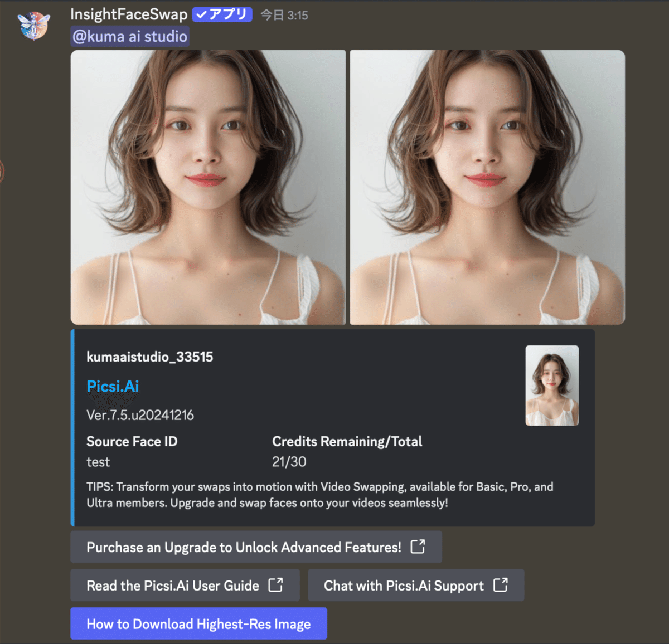Click the InsightFaceSwap bot avatar
The width and height of the screenshot is (669, 644).
(x=33, y=26)
